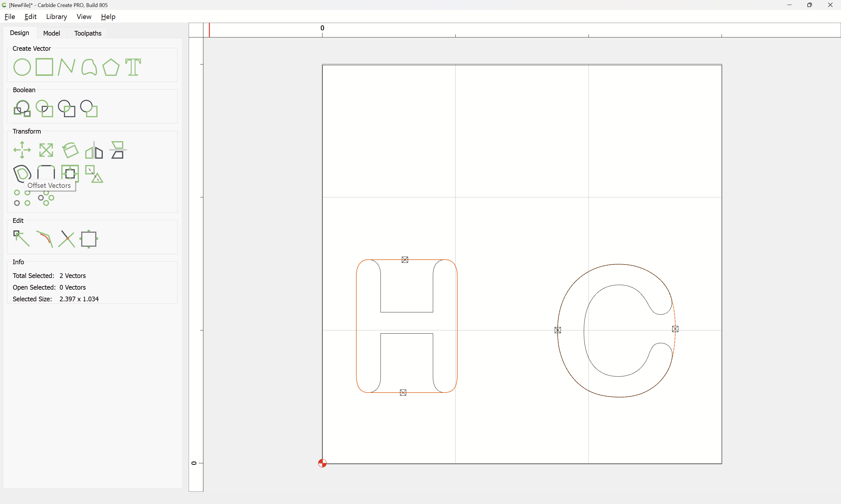The height and width of the screenshot is (504, 841).
Task: Activate the Text tool
Action: click(133, 67)
